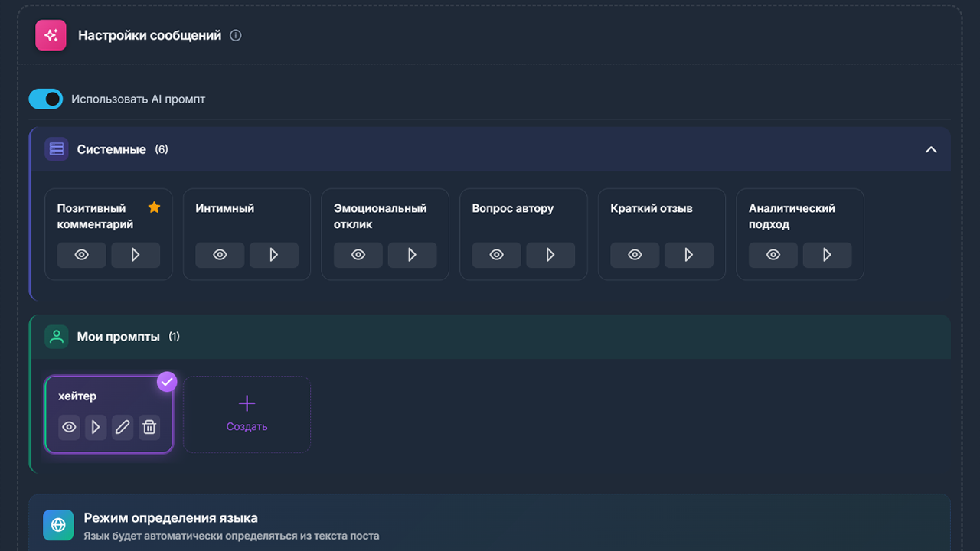Collapse the Системные section chevron
The height and width of the screenshot is (551, 980).
point(931,149)
